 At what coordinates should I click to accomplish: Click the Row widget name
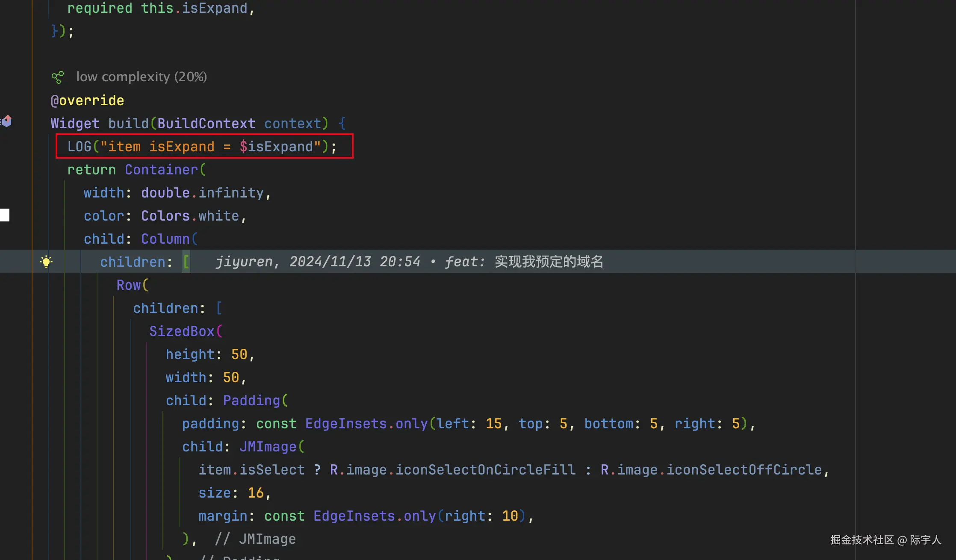(128, 285)
